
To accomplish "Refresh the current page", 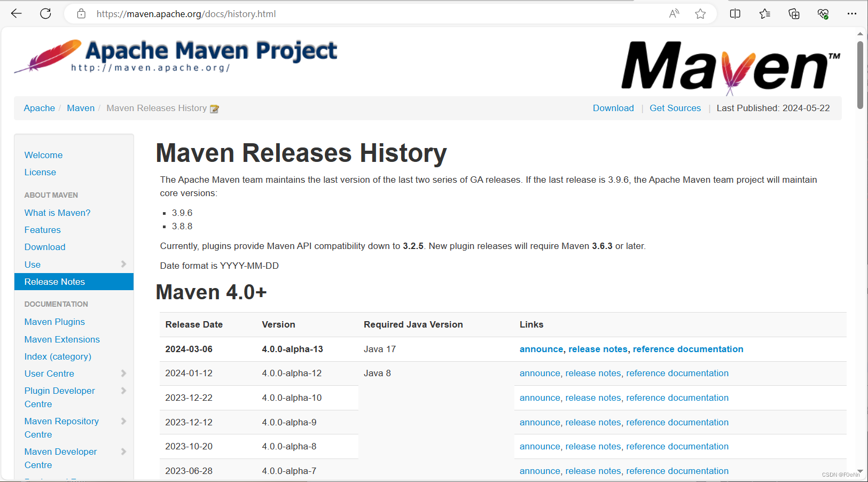I will (x=45, y=13).
